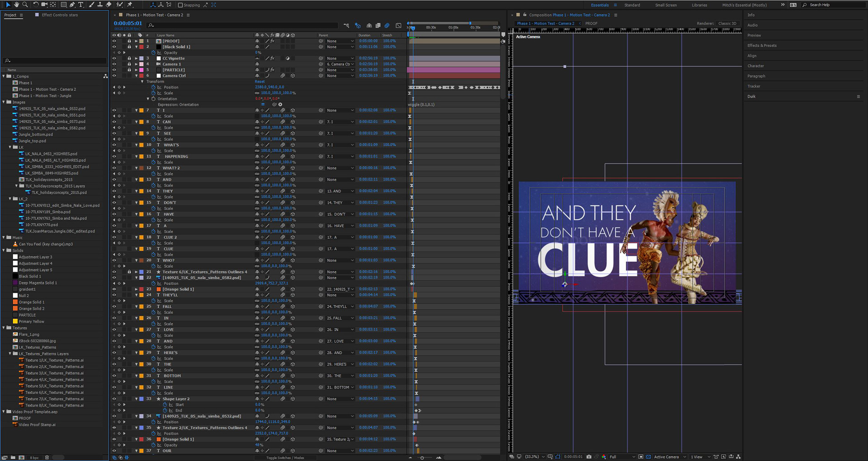Viewport: 868px width, 461px height.
Task: Toggle eye for HAPPENING text layer
Action: tap(114, 157)
